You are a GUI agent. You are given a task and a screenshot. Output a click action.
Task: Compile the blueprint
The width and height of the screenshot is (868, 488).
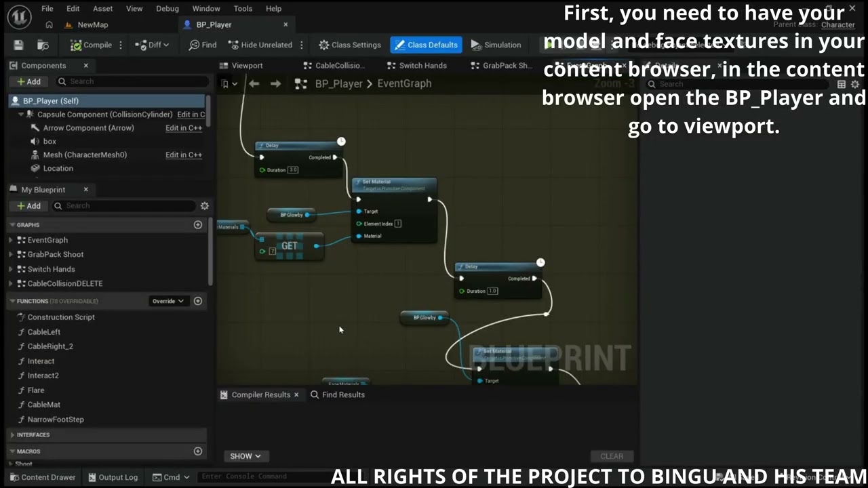[x=91, y=45]
